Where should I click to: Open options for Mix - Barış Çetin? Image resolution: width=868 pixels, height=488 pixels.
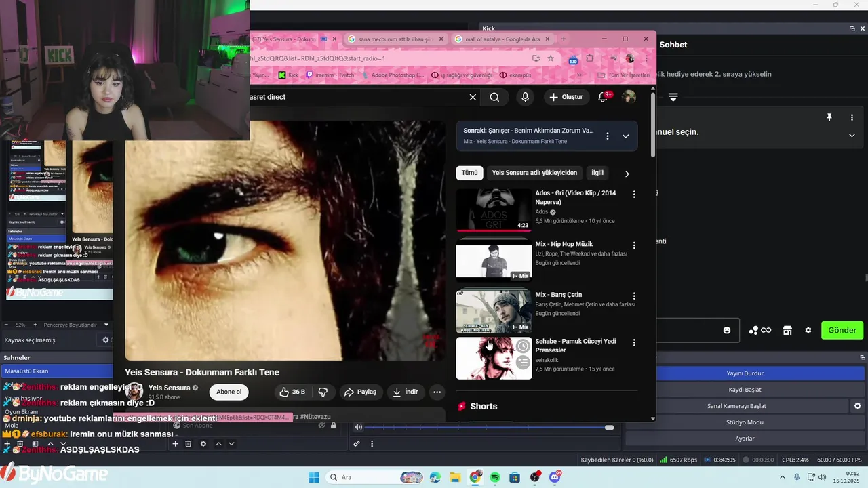coord(634,296)
